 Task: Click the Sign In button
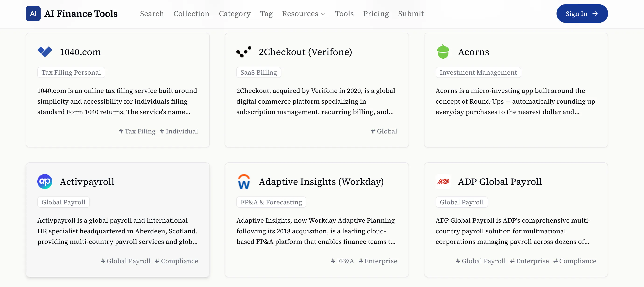pyautogui.click(x=582, y=14)
